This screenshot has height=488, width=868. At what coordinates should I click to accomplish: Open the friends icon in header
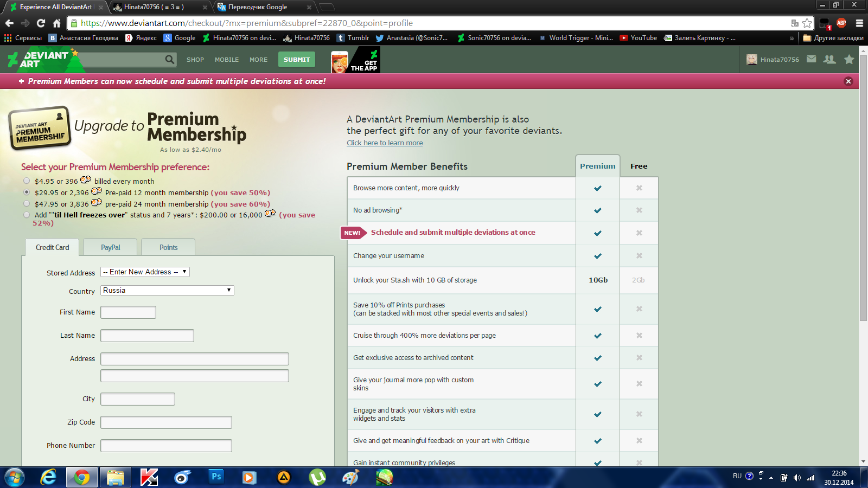tap(829, 59)
